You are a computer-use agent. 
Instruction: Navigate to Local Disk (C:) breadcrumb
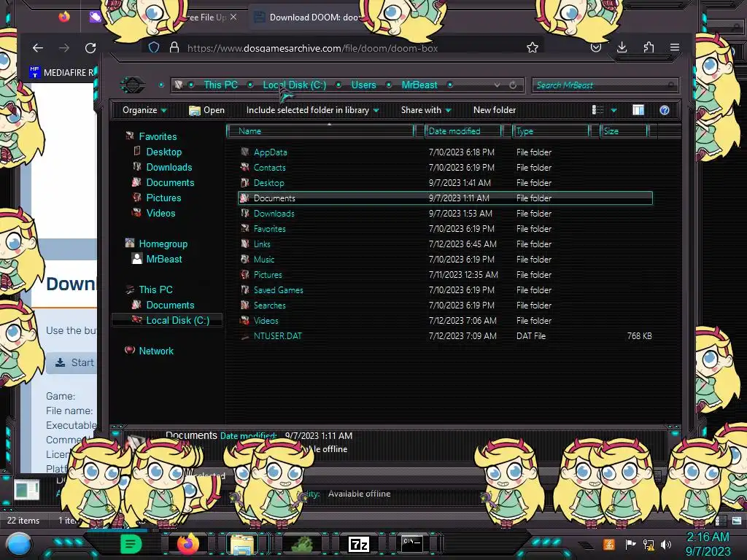point(295,85)
